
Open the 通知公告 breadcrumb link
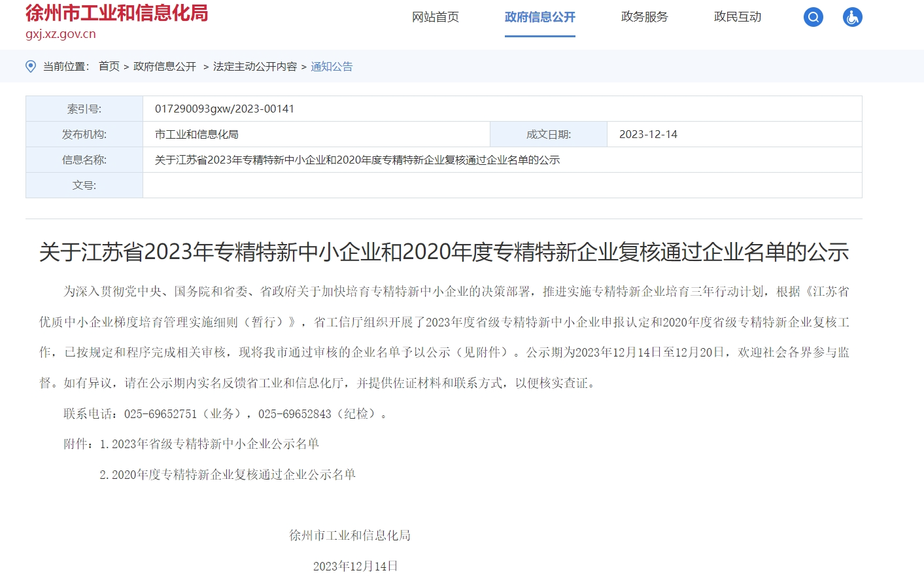pos(332,66)
